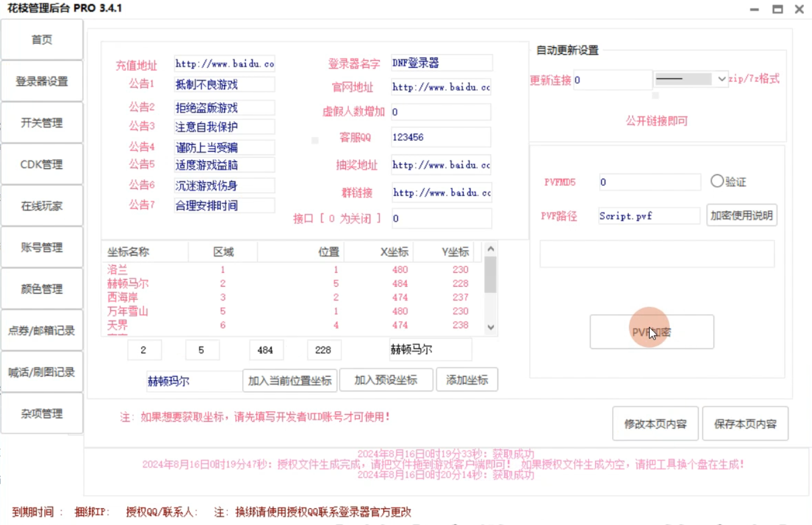Edit 公告3 text 注意自我保护
The width and height of the screenshot is (812, 525).
224,126
